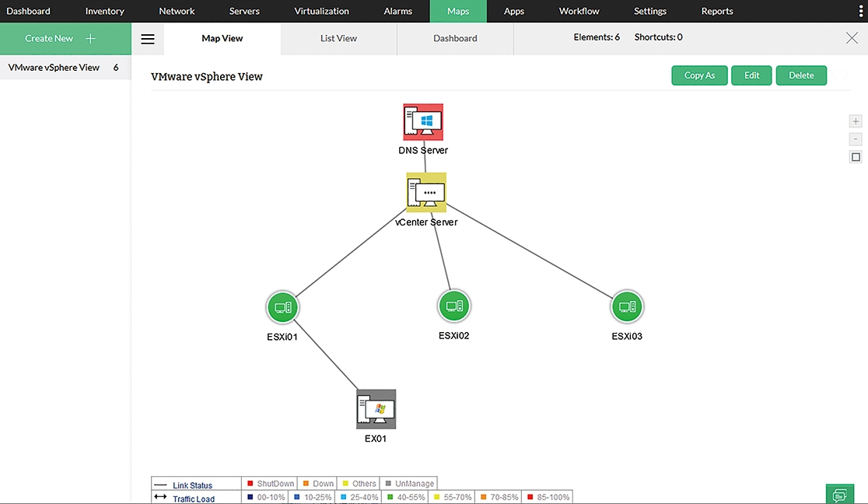This screenshot has height=504, width=868.
Task: Click the Link Status legend label
Action: pyautogui.click(x=193, y=485)
